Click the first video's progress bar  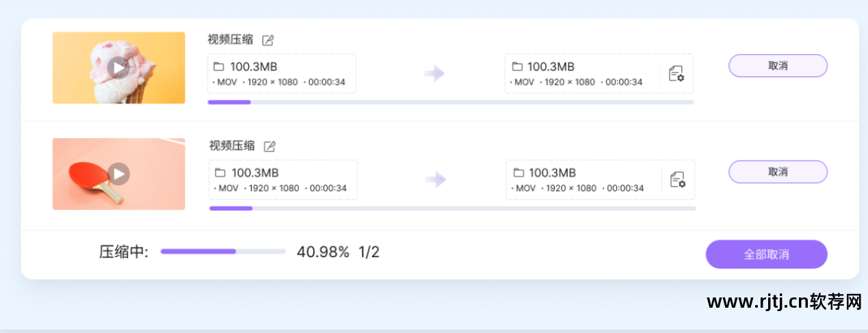(450, 102)
